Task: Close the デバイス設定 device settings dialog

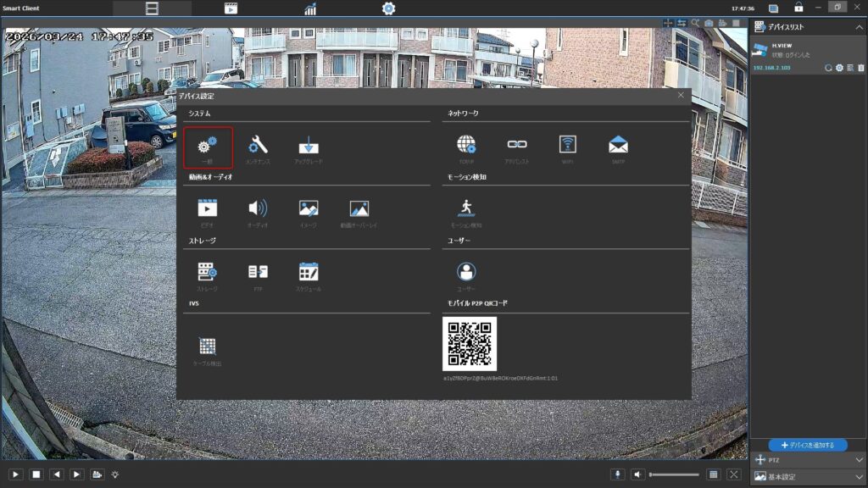Action: [x=681, y=95]
